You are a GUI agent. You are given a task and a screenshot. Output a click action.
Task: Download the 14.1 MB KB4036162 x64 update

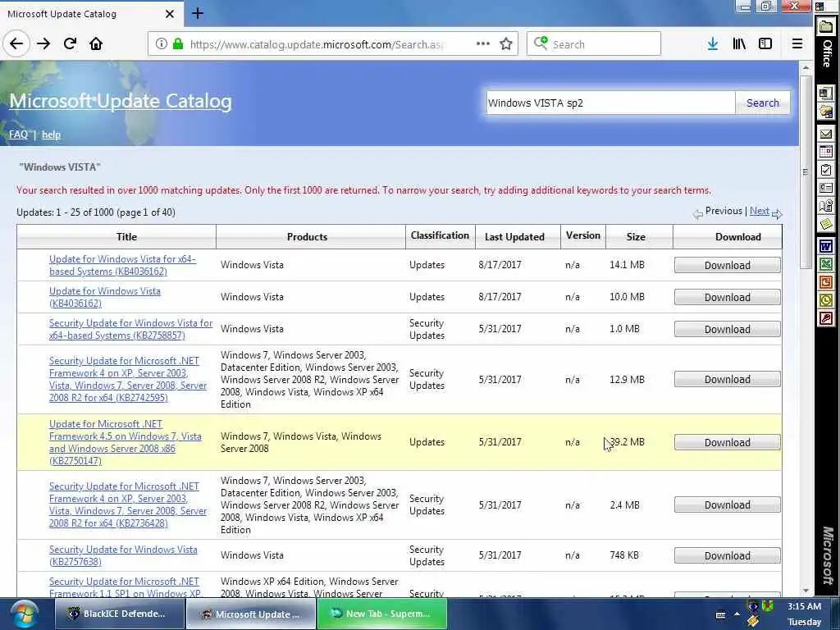727,265
